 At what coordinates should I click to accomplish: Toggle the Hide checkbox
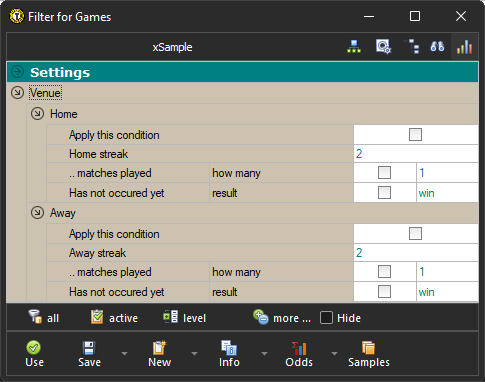pos(326,318)
